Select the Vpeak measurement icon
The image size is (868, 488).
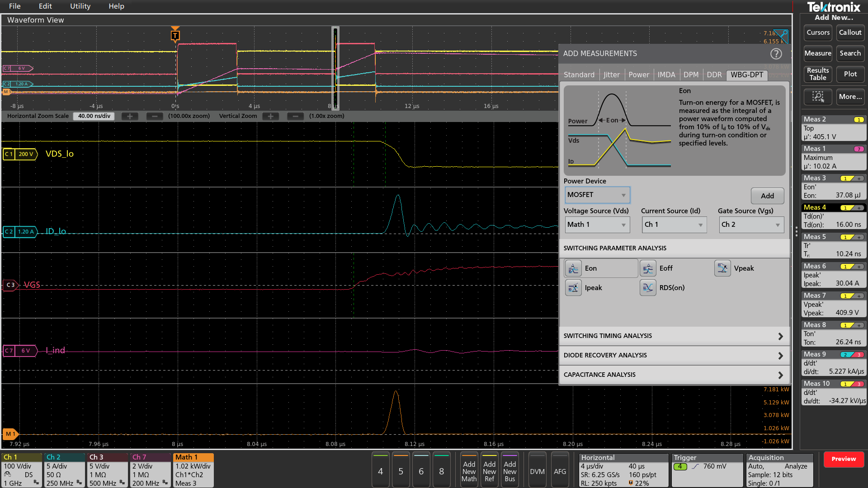(x=722, y=268)
